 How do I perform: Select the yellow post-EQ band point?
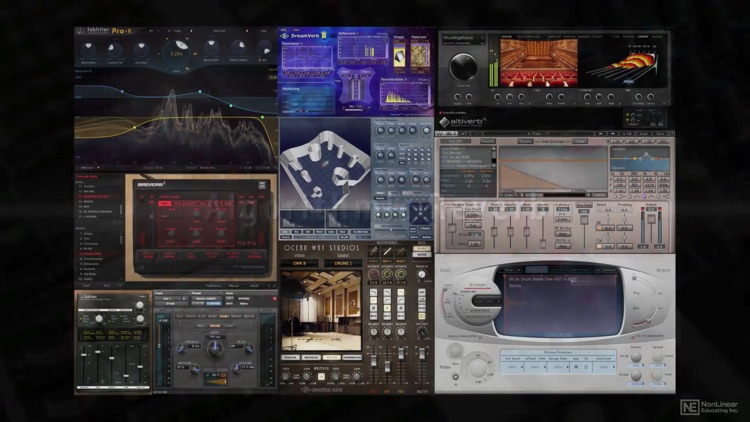click(x=135, y=127)
